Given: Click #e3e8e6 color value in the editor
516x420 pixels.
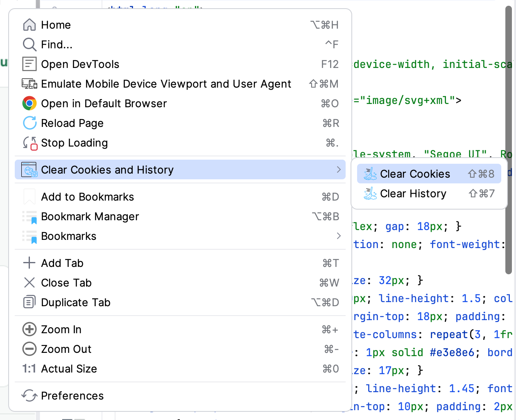Looking at the screenshot, I should coord(452,352).
